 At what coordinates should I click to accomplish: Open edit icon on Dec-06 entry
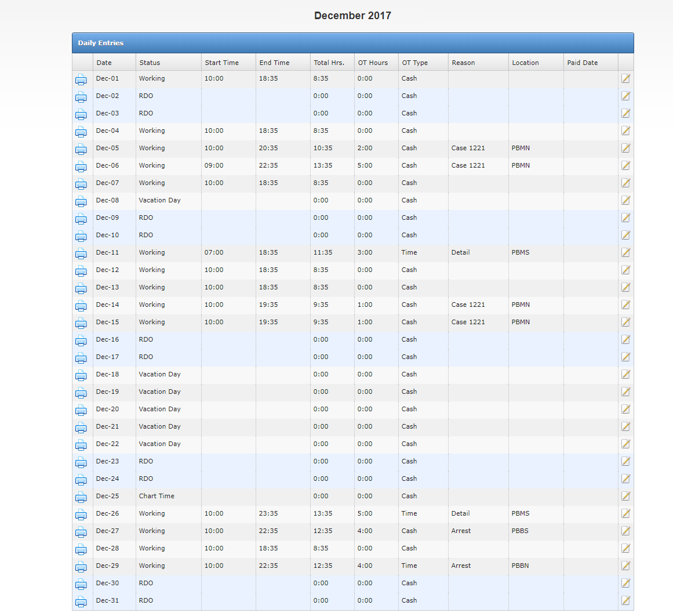[625, 166]
